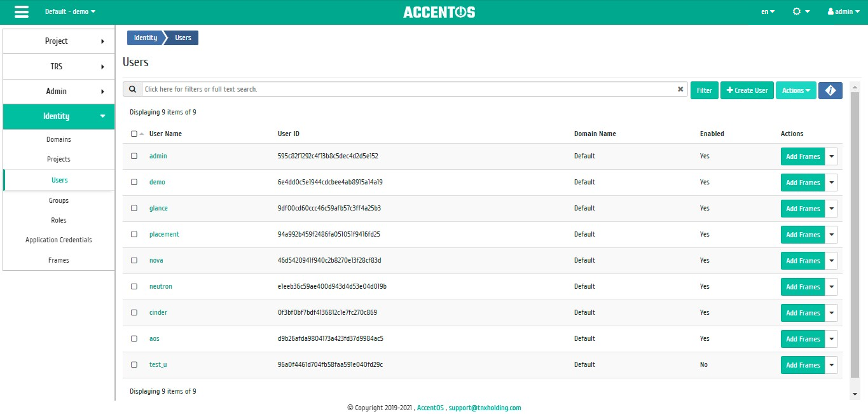Screen dimensions: 868x414
Task: Open the cinder user link
Action: (158, 312)
